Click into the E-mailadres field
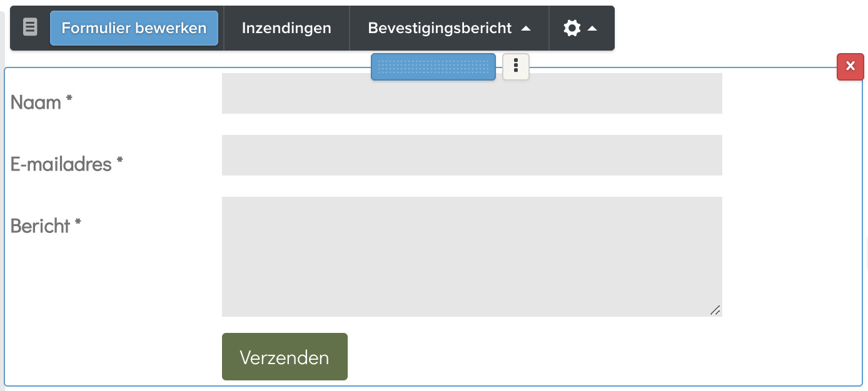This screenshot has height=391, width=868. (472, 155)
